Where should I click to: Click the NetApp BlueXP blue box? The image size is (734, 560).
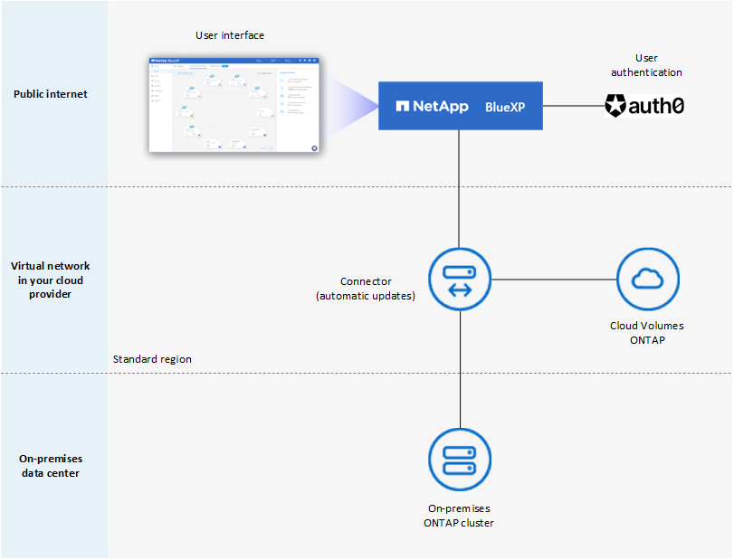[461, 106]
